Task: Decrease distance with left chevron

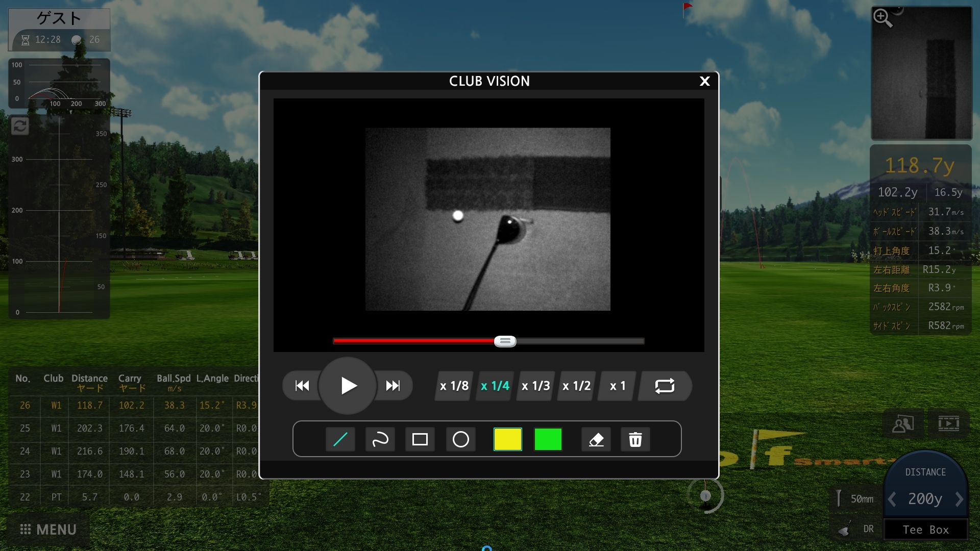Action: tap(892, 498)
